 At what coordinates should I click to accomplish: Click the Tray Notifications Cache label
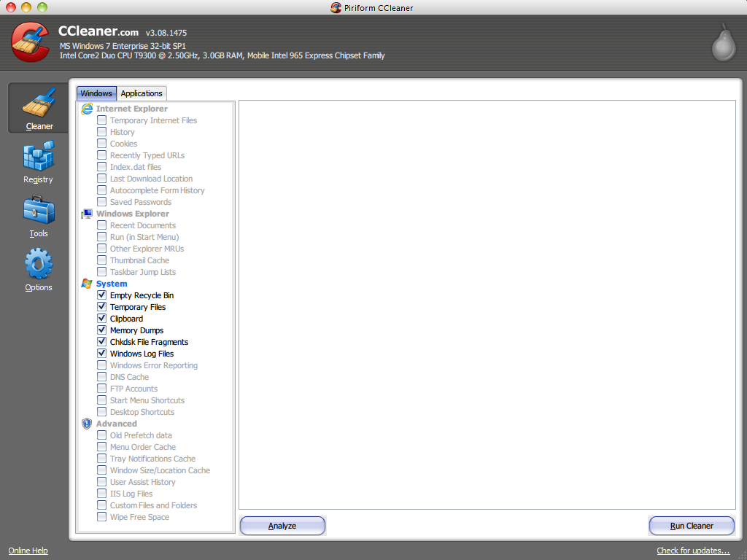[x=153, y=459]
